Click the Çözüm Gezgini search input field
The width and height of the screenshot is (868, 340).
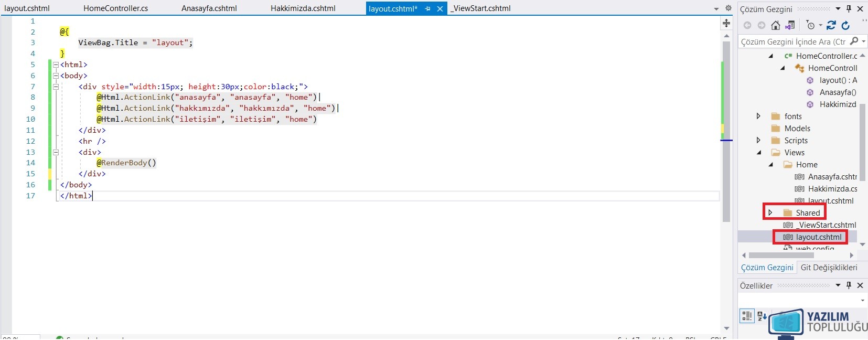pyautogui.click(x=793, y=41)
